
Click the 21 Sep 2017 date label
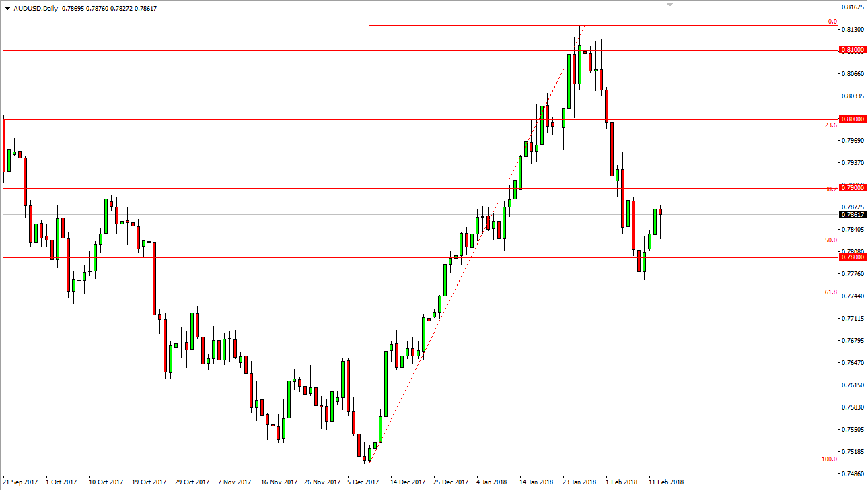tap(21, 482)
